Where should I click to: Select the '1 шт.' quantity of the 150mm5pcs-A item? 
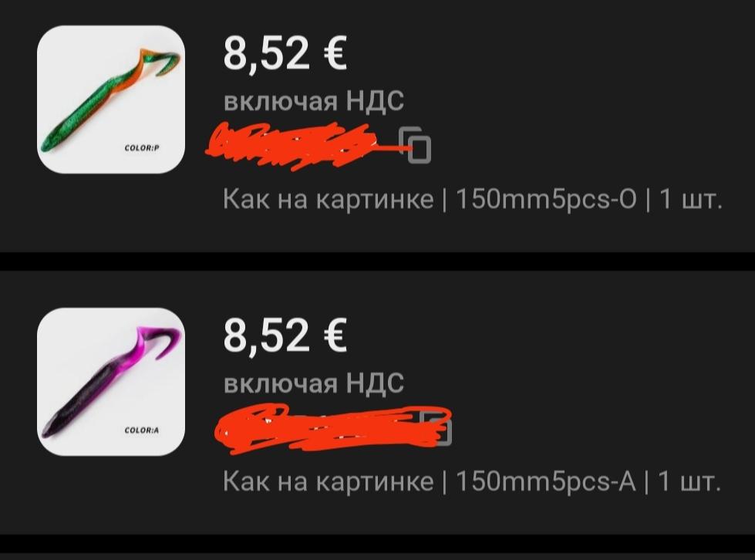689,481
